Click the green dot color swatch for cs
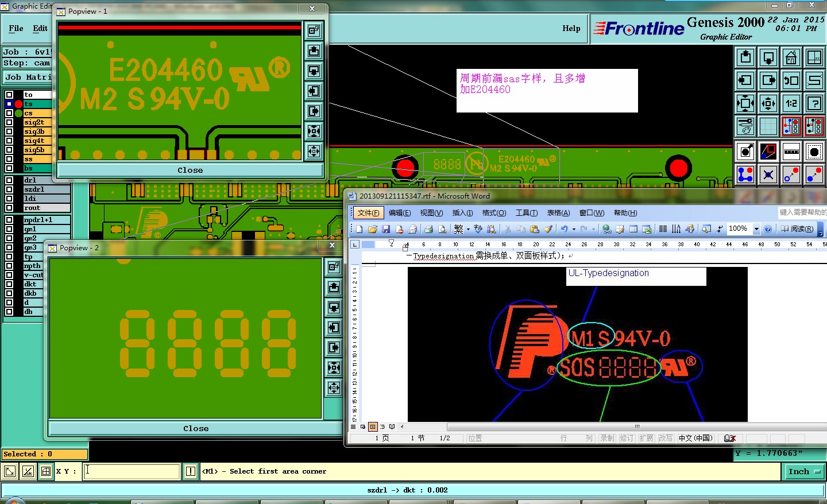This screenshot has width=827, height=504. pos(18,113)
